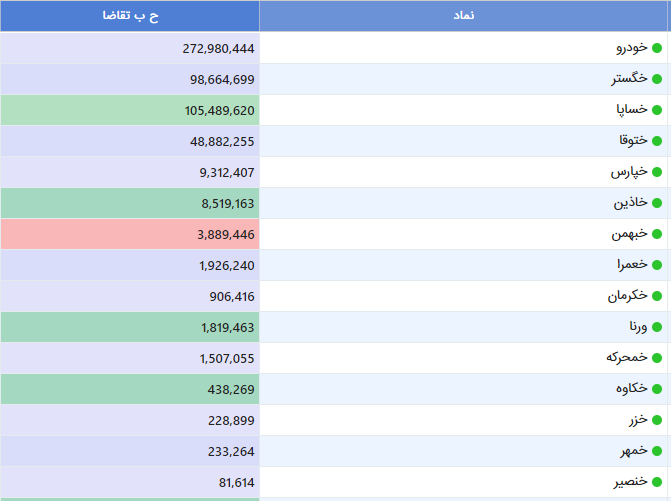Sort by the نماد column header
The image size is (671, 501).
coord(463,16)
